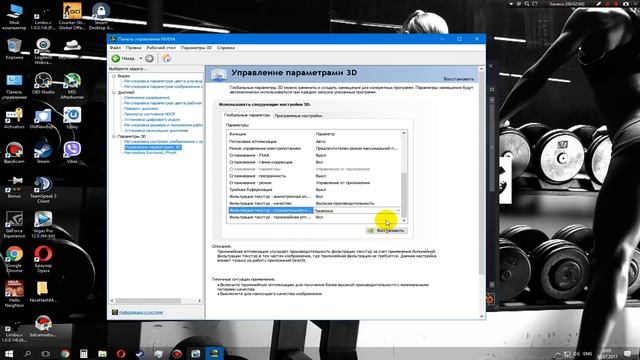Click the Восстановить link in the header
Viewport: 640px width, 360px height.
point(459,79)
